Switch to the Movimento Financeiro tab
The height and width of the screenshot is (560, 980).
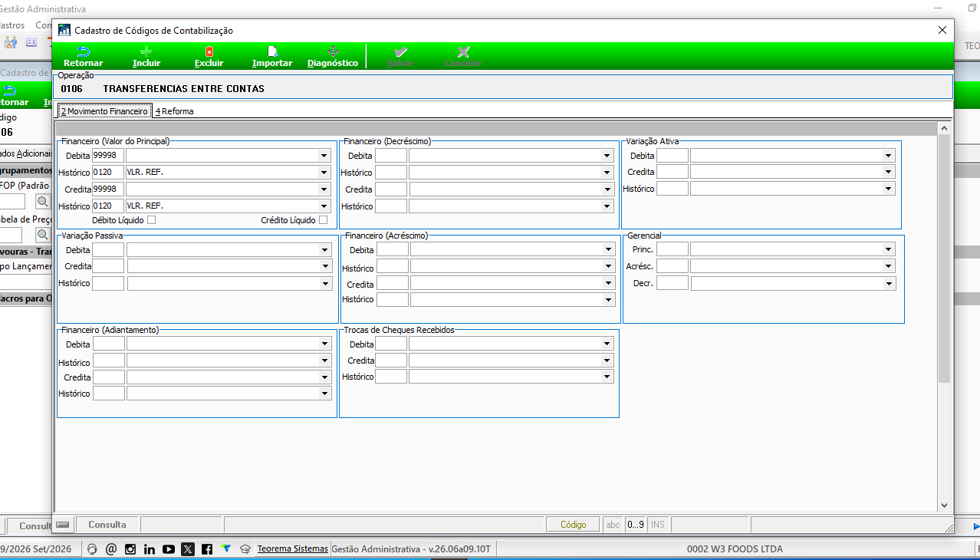click(105, 111)
